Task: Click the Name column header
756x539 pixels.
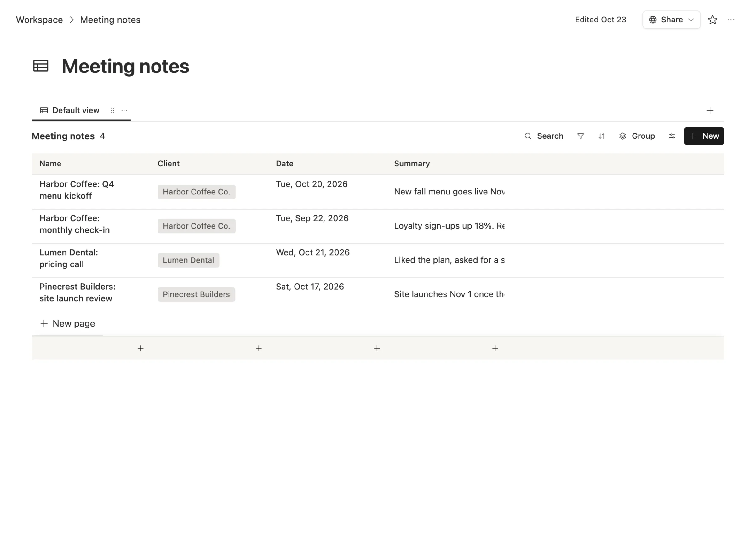Action: point(50,164)
